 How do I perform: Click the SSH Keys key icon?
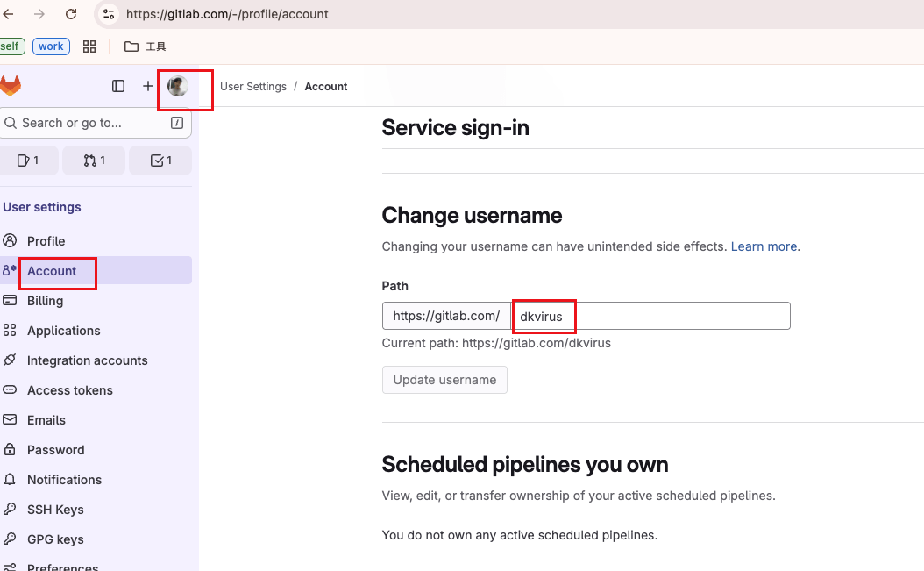10,510
